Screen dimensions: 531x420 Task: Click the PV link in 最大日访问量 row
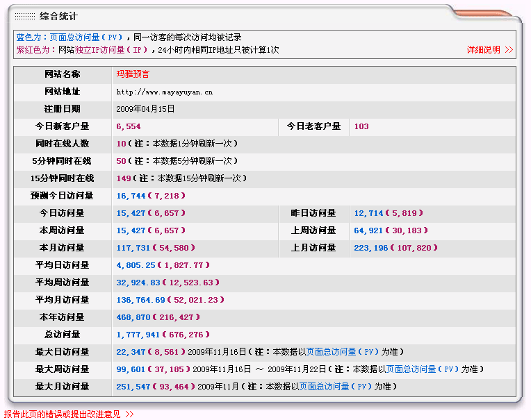pyautogui.click(x=343, y=352)
